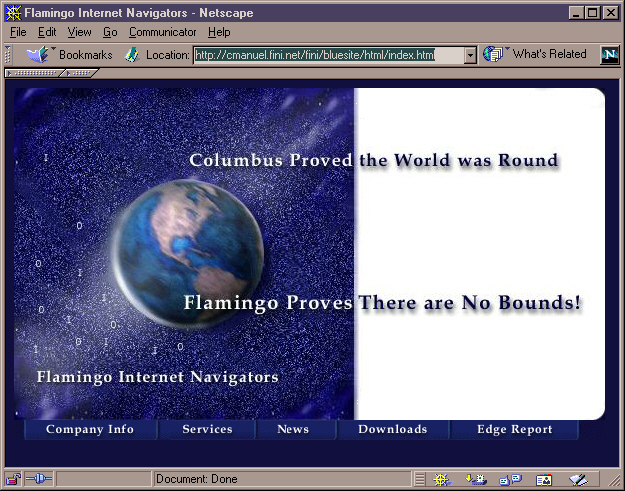Click the 'Document: Done' status text
Image resolution: width=625 pixels, height=491 pixels.
click(197, 479)
